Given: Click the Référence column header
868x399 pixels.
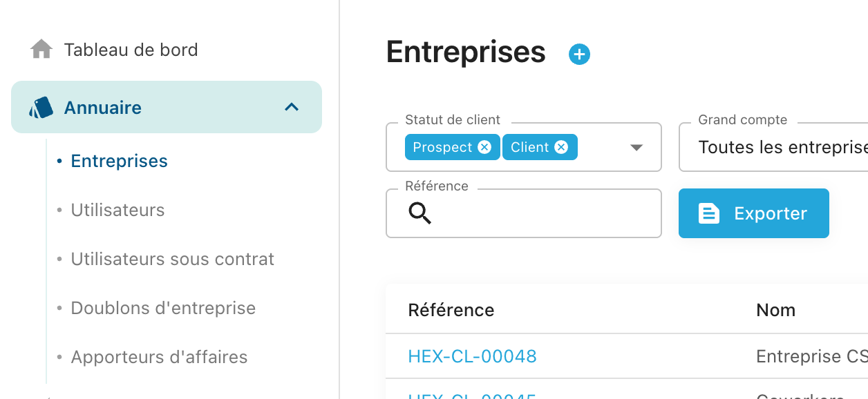Looking at the screenshot, I should point(451,310).
